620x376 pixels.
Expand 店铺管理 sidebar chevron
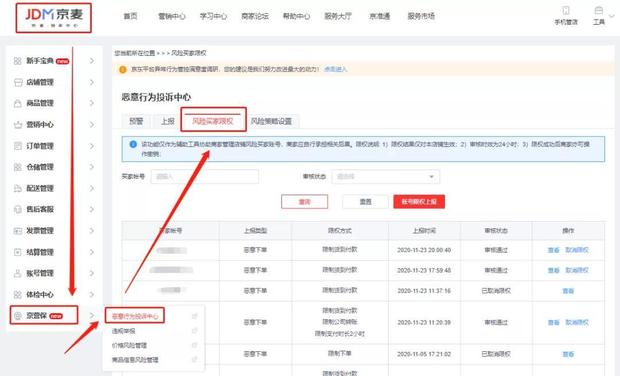92,82
